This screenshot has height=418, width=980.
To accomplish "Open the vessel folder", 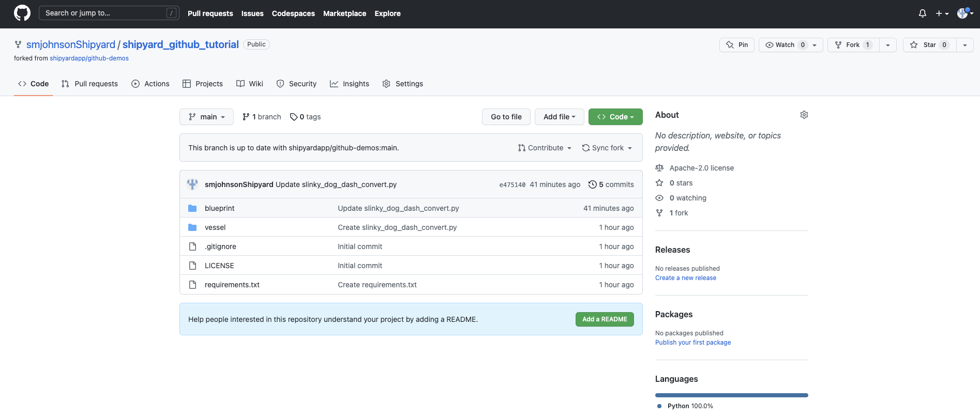I will [x=215, y=227].
